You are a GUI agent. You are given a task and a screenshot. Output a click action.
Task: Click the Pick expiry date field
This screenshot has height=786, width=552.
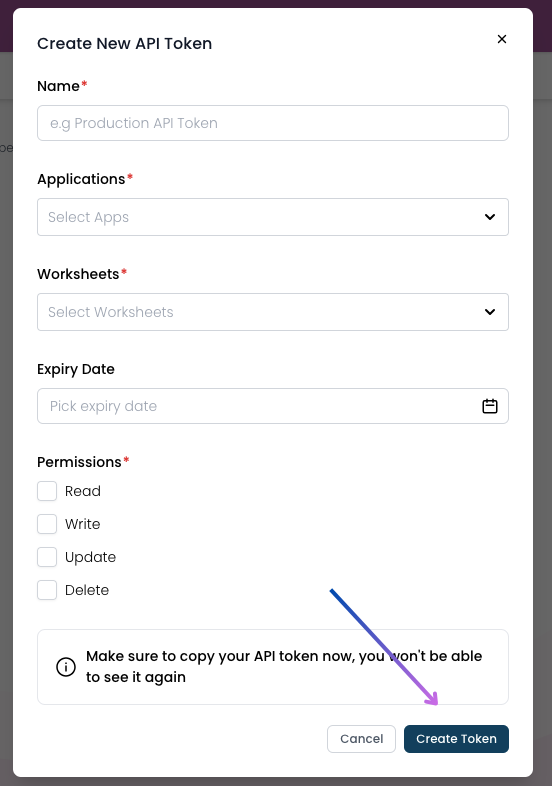[x=273, y=406]
